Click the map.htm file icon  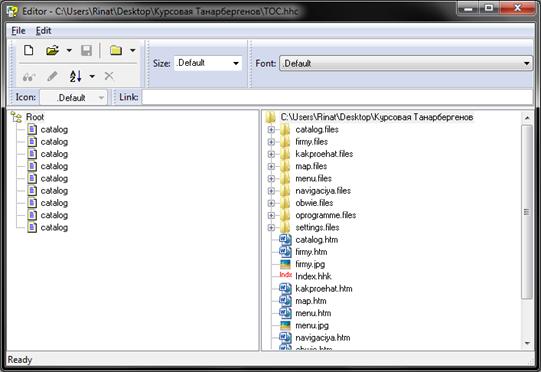tap(285, 301)
